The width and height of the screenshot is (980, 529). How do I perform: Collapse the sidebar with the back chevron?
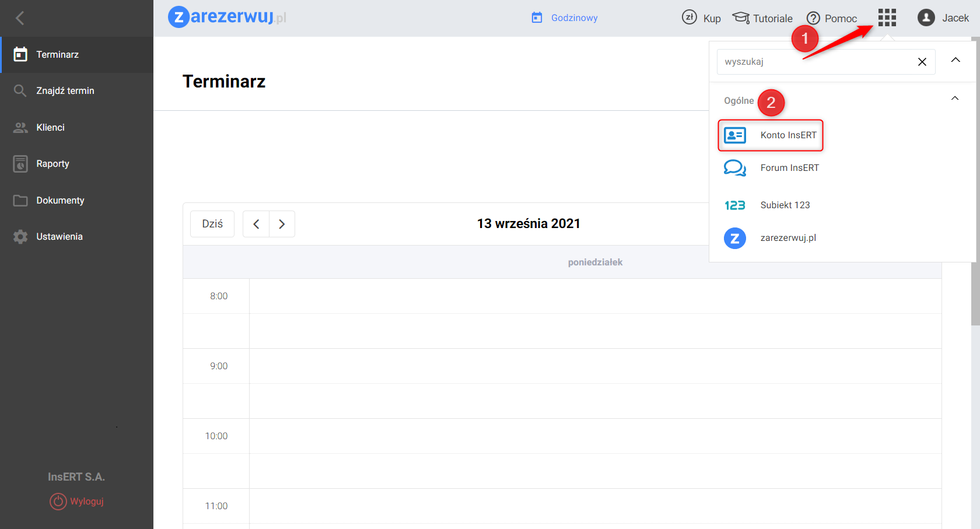[x=20, y=18]
